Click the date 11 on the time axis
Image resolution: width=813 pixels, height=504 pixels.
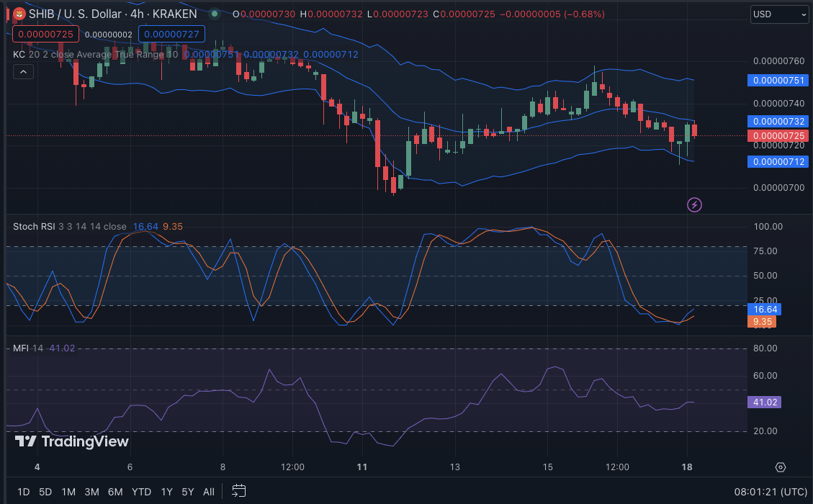[362, 467]
